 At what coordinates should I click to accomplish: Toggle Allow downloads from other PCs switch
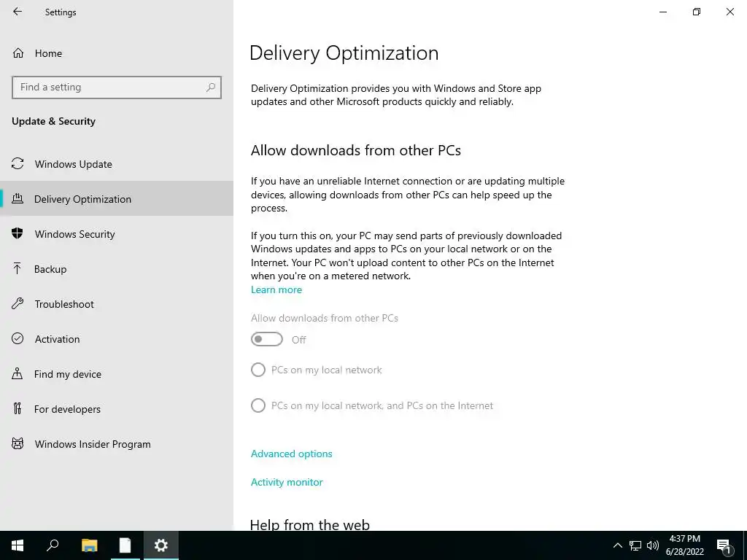tap(267, 339)
